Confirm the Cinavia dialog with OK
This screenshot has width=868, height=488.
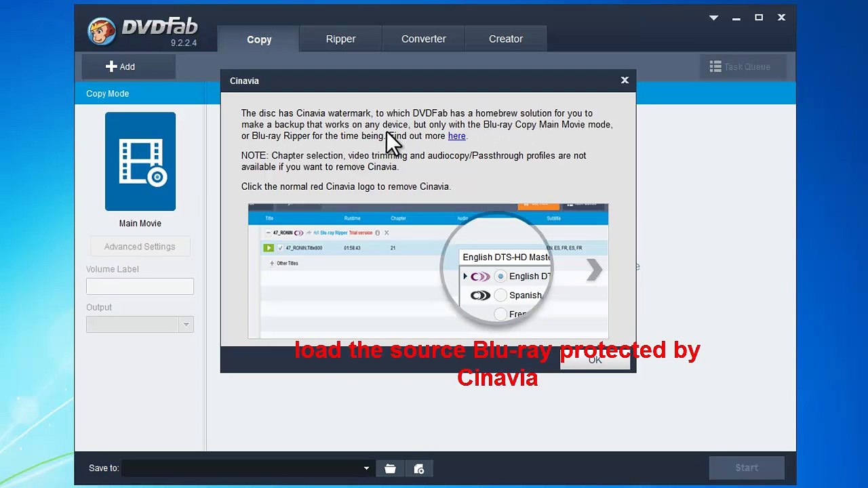[595, 360]
